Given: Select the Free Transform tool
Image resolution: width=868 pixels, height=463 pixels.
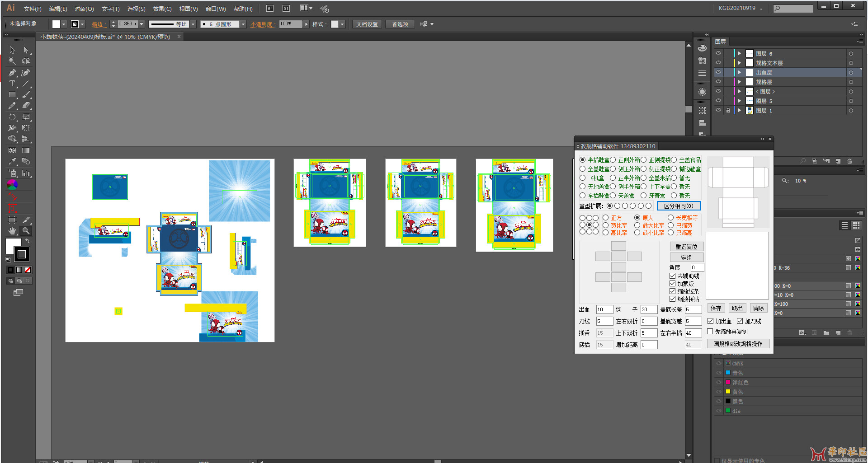Looking at the screenshot, I should 26,128.
